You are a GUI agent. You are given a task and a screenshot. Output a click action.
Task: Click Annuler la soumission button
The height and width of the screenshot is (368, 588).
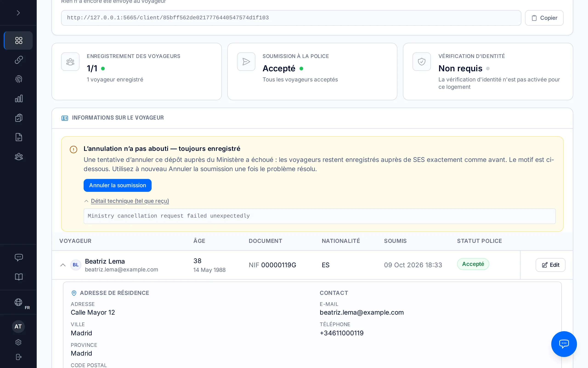coord(117,185)
